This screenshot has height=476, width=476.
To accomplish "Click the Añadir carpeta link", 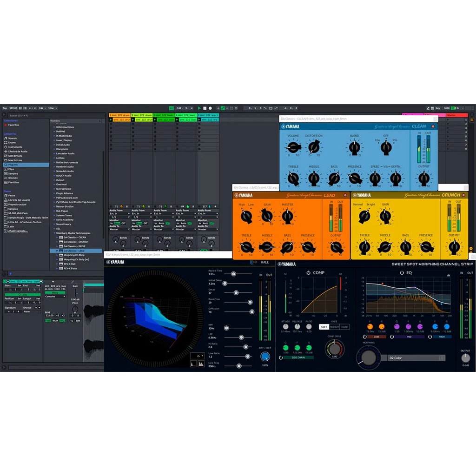I will click(18, 231).
